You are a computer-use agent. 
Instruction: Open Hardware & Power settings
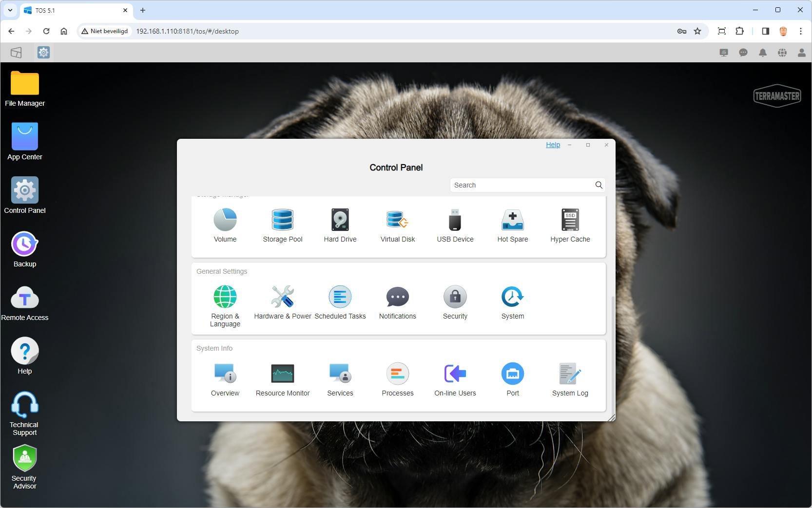click(283, 302)
